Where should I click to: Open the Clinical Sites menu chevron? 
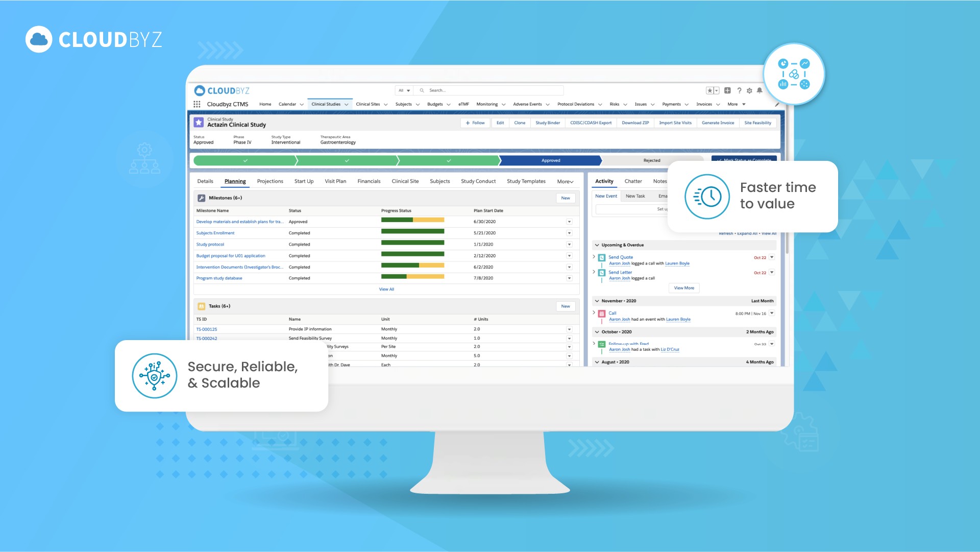[x=386, y=105]
